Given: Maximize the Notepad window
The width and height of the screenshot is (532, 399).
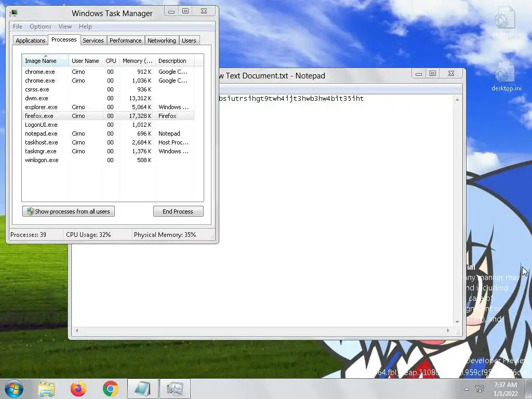Looking at the screenshot, I should pyautogui.click(x=433, y=73).
